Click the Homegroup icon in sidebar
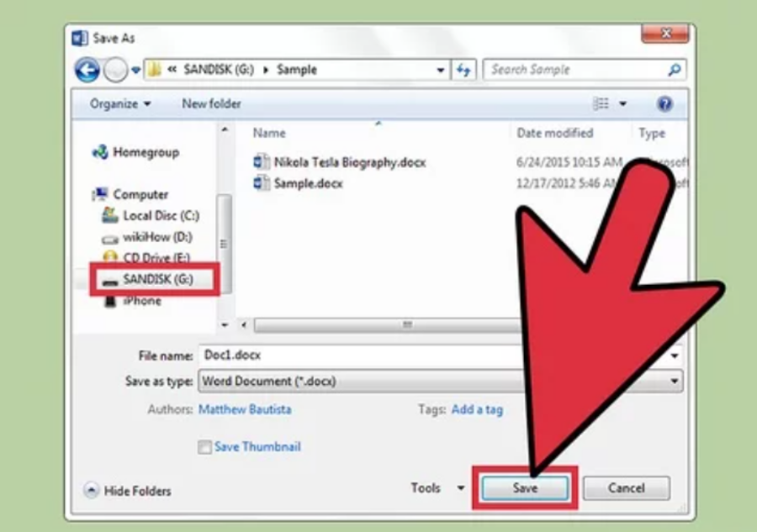Image resolution: width=757 pixels, height=532 pixels. pos(100,153)
